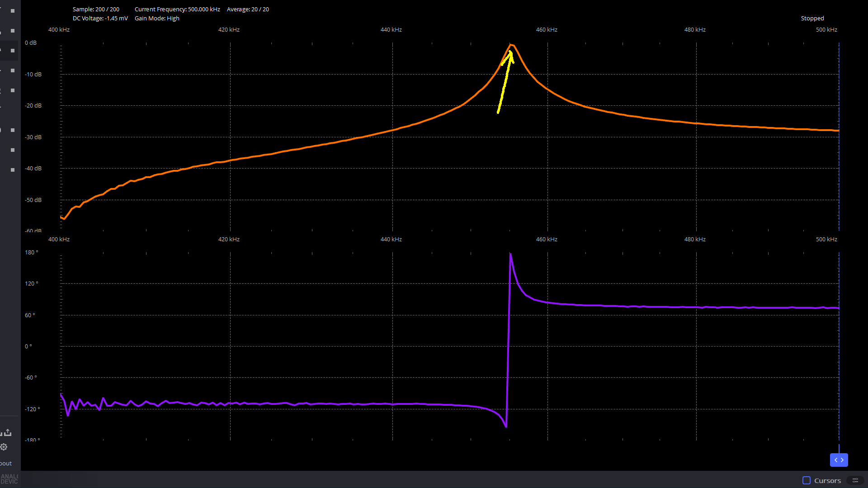Open the About page link

[6, 463]
